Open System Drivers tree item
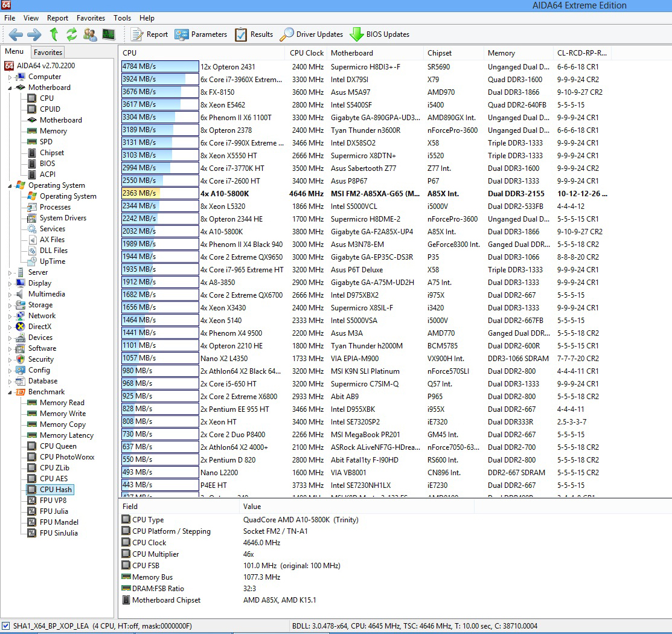Image resolution: width=672 pixels, height=634 pixels. click(63, 218)
